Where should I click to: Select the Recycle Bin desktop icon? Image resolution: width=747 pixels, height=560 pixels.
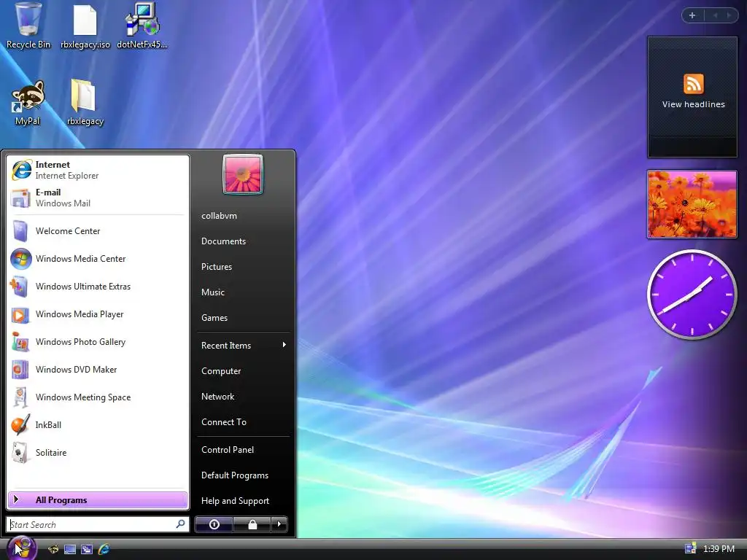[x=28, y=26]
